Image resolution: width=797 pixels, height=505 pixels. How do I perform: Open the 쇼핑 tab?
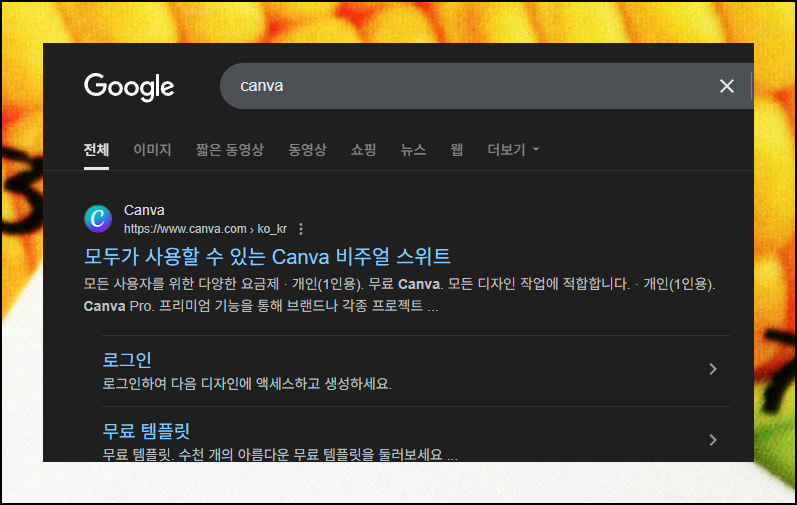pos(363,149)
